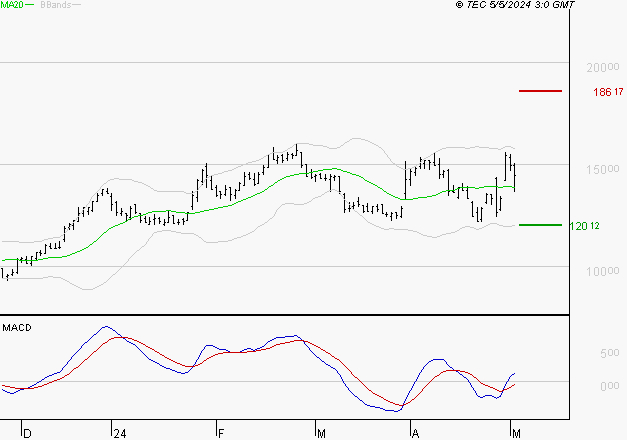This screenshot has height=440, width=627.
Task: Click the TEC 5/5/2024 timestamp text
Action: point(515,5)
